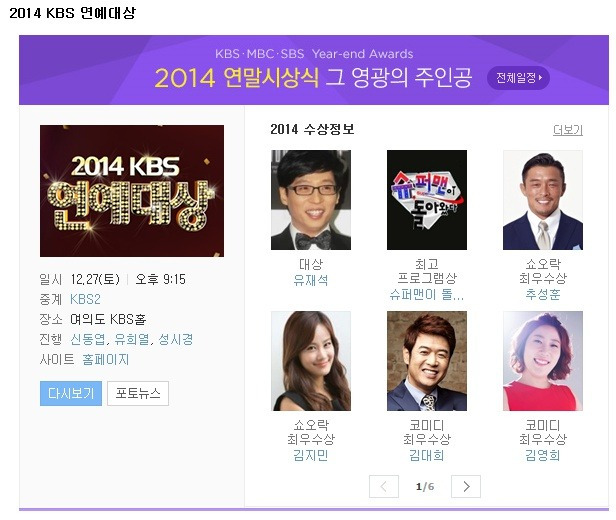
Task: Click the 슈퍼맨이 돌... program link
Action: [427, 295]
